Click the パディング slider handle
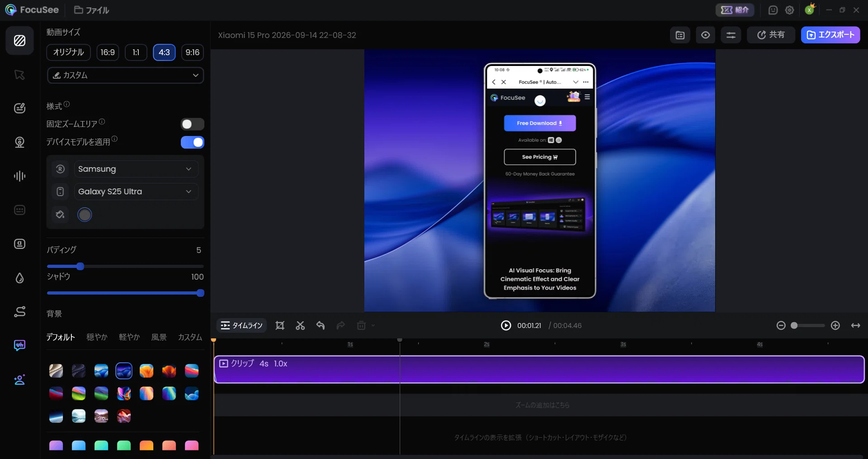 pyautogui.click(x=80, y=266)
